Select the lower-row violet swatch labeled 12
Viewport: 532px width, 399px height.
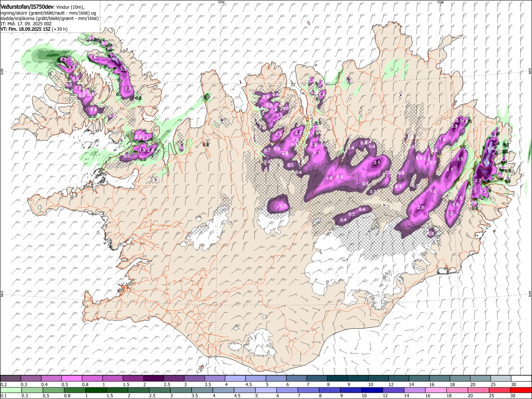pos(392,390)
